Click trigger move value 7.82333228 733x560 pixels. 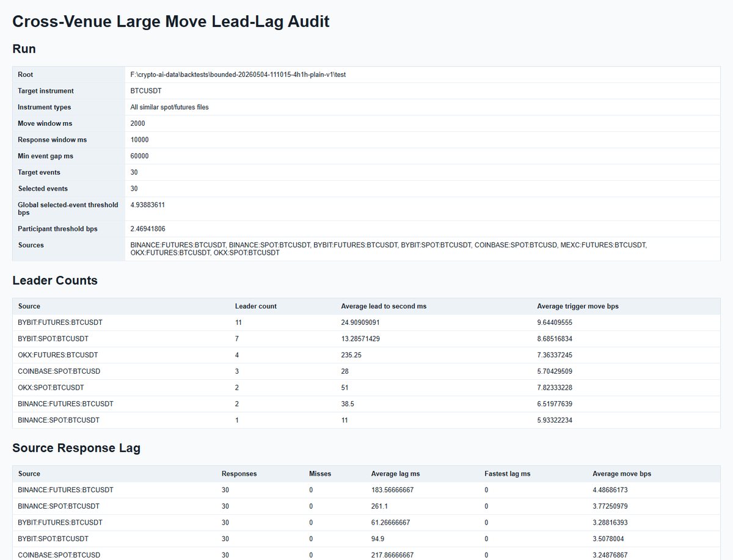pyautogui.click(x=555, y=388)
